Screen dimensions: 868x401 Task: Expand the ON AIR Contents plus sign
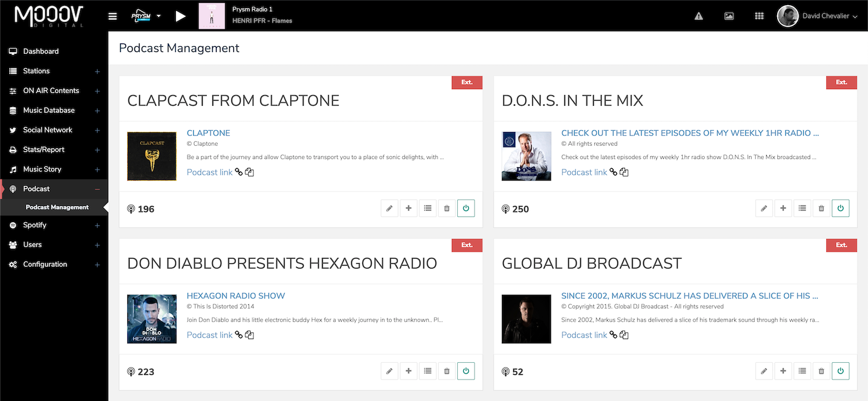[97, 91]
